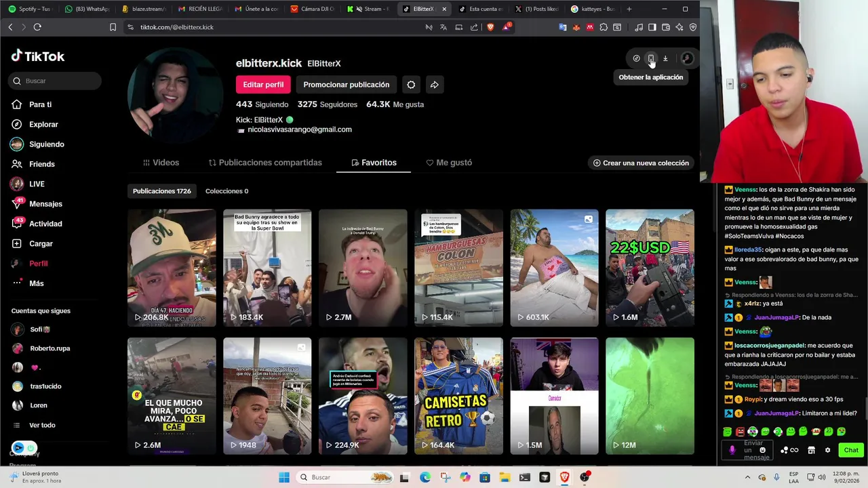Open File Explorer in taskbar

pyautogui.click(x=505, y=477)
